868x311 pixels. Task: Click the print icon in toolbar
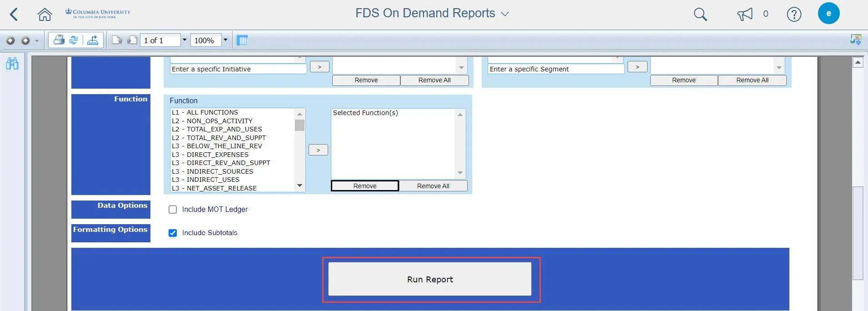point(59,40)
